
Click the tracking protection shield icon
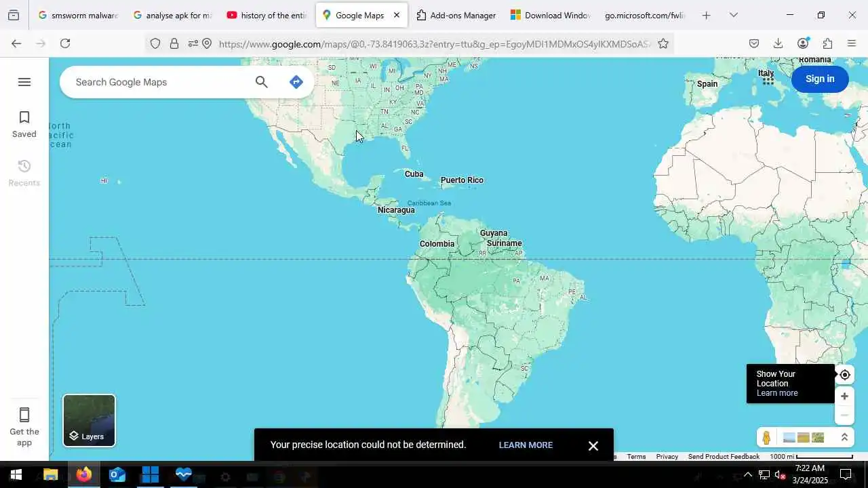[155, 43]
